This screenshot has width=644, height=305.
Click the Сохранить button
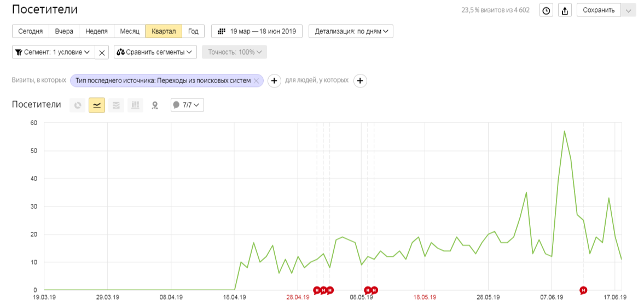[599, 10]
